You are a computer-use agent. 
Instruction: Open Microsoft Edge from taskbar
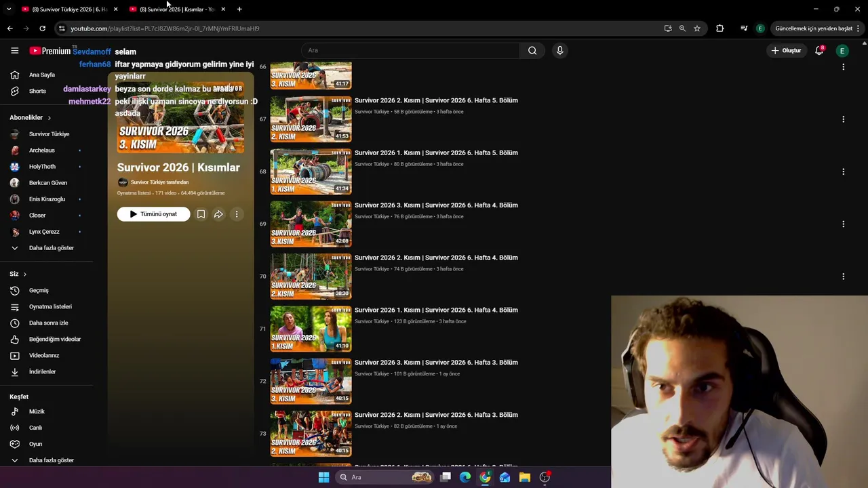coord(465,477)
